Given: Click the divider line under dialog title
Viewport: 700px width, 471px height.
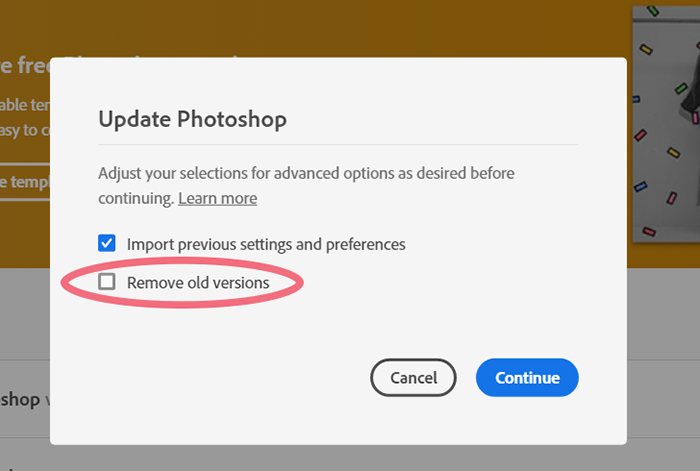Looking at the screenshot, I should coord(338,145).
